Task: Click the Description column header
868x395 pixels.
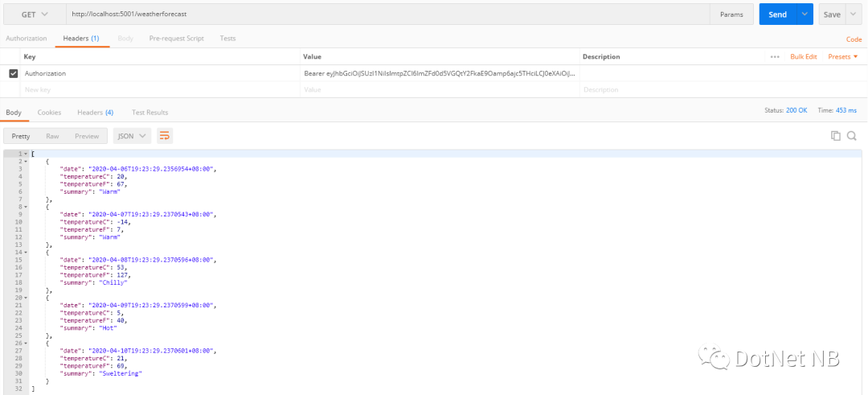Action: [601, 56]
